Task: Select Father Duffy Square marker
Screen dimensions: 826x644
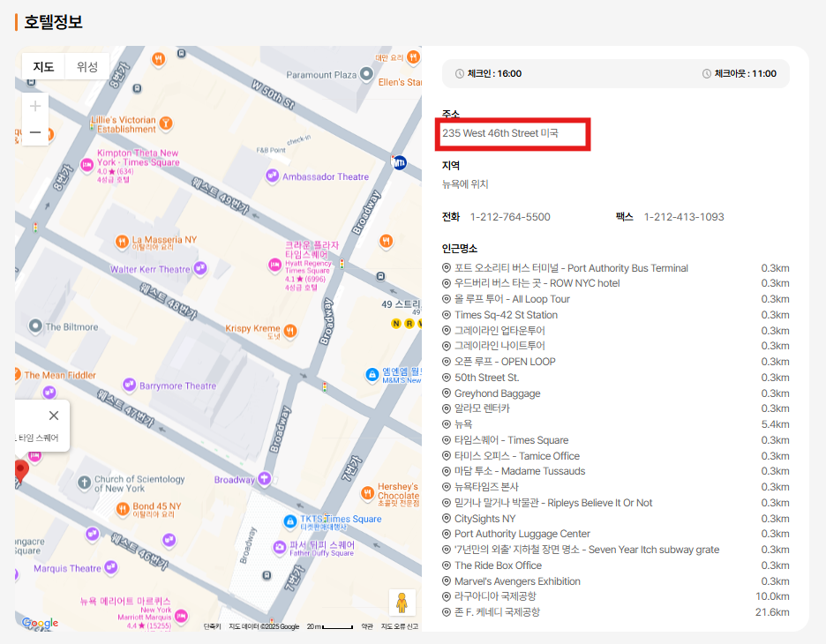Action: 279,548
